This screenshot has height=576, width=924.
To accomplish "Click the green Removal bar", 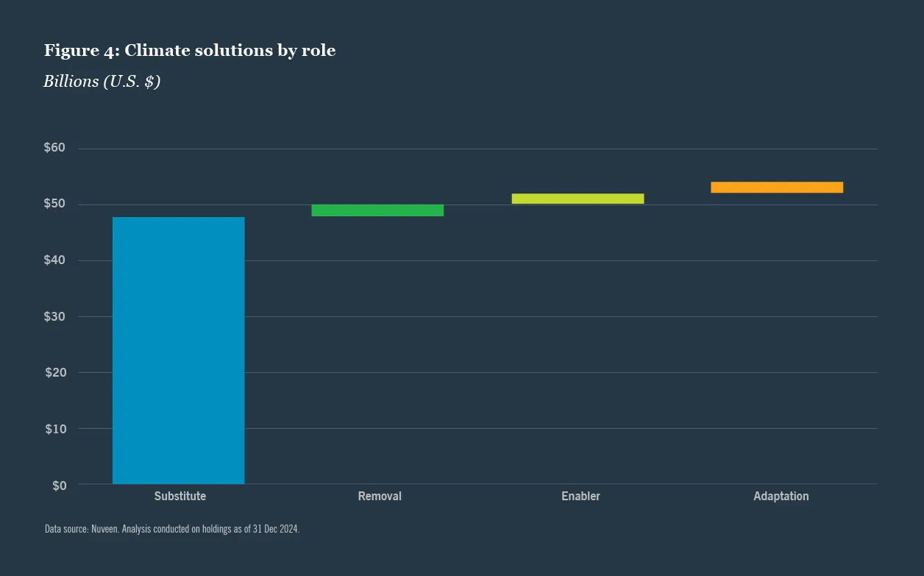I will coord(377,210).
